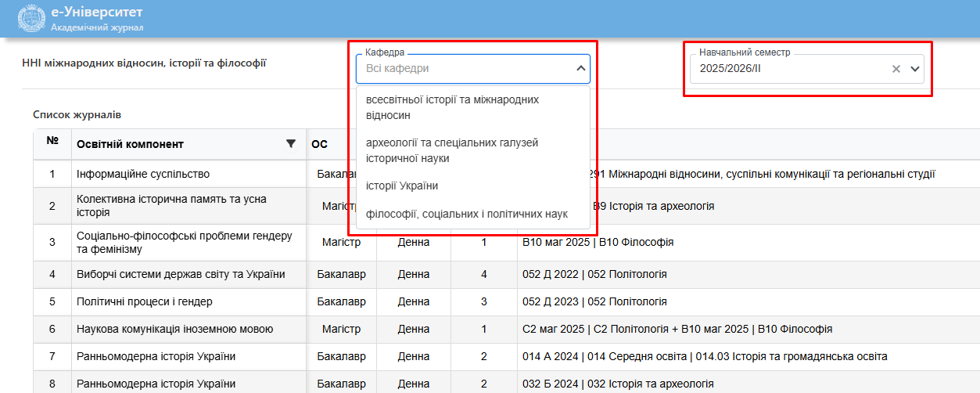Clear the Навчальний семестр selection
980x393 pixels.
(896, 69)
